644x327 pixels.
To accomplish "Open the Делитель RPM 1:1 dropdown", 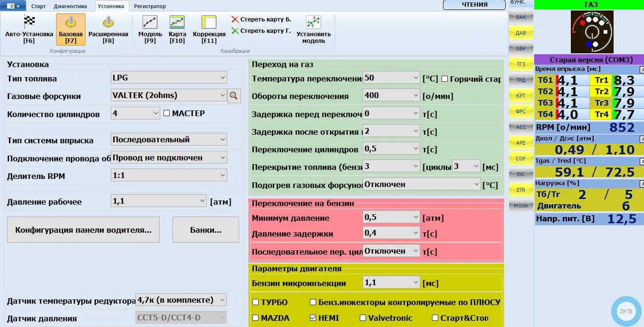I will click(x=169, y=175).
